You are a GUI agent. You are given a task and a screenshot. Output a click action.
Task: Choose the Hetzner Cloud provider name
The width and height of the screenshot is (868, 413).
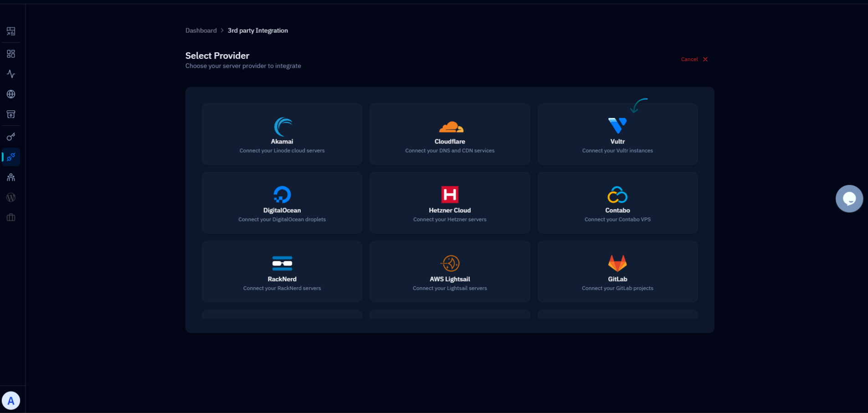click(x=450, y=210)
